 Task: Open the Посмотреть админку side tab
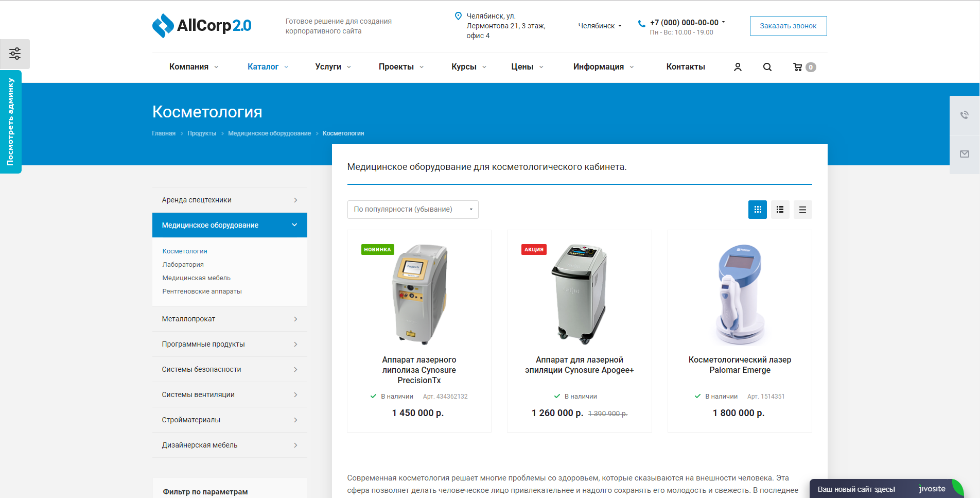pos(10,122)
